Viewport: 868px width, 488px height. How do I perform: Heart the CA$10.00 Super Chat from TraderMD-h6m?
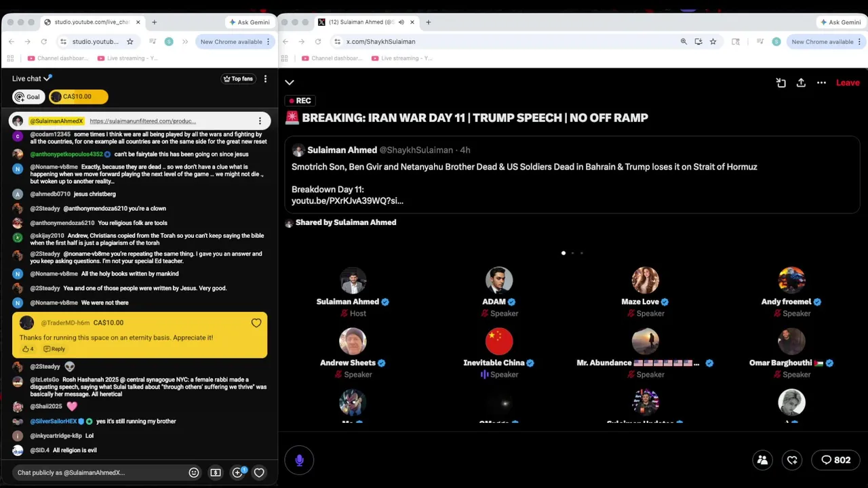tap(256, 323)
